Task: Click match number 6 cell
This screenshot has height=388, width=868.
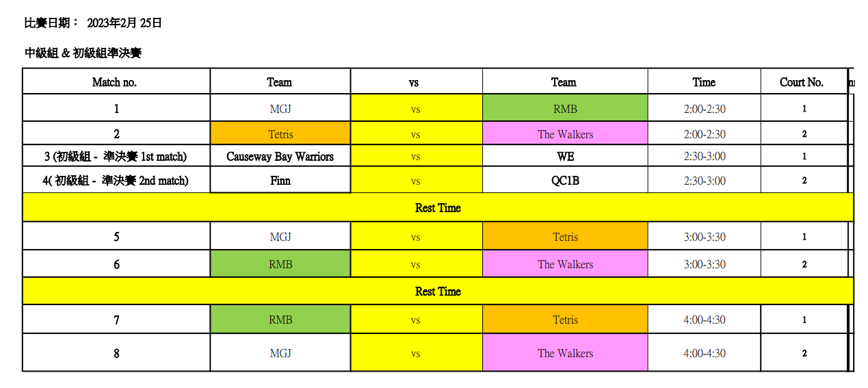Action: [x=116, y=264]
